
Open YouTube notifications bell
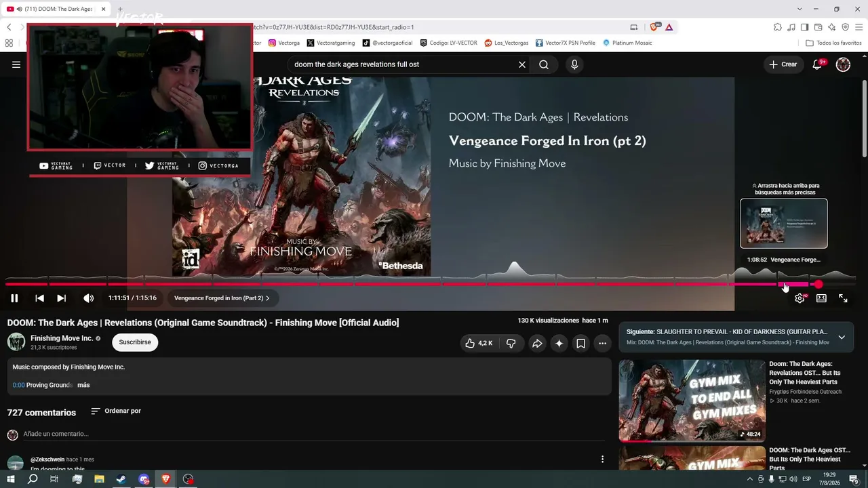click(818, 64)
